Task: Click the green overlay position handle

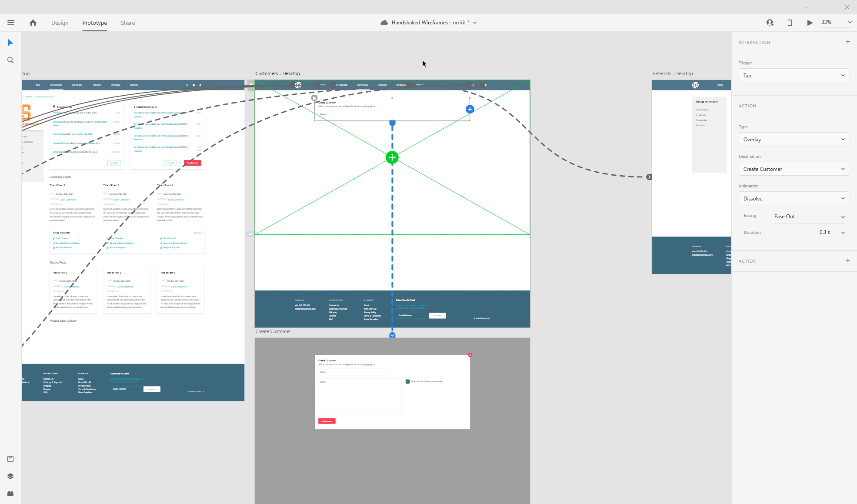Action: coord(392,157)
